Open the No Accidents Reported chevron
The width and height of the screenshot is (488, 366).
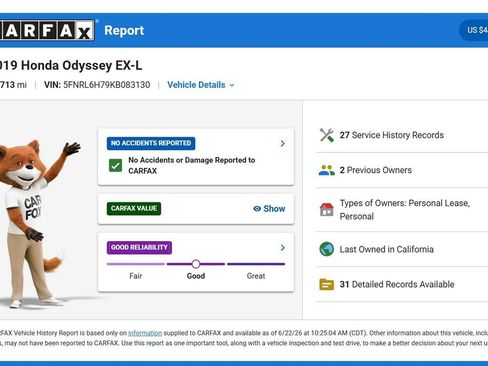click(283, 143)
